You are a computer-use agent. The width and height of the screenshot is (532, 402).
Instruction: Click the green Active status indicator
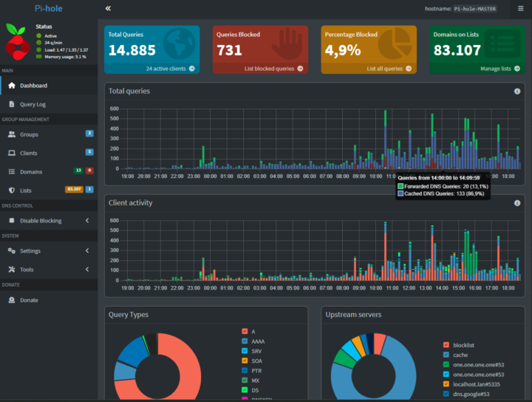point(38,35)
